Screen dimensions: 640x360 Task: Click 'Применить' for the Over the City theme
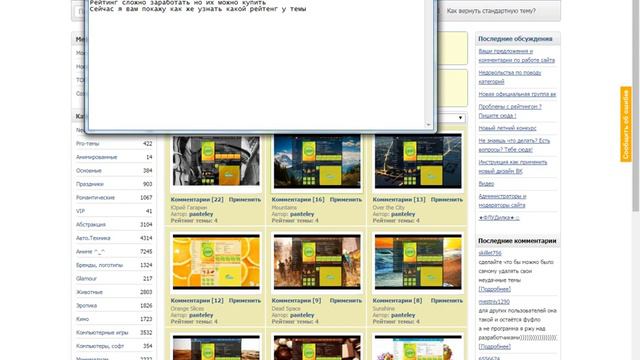[x=447, y=200]
